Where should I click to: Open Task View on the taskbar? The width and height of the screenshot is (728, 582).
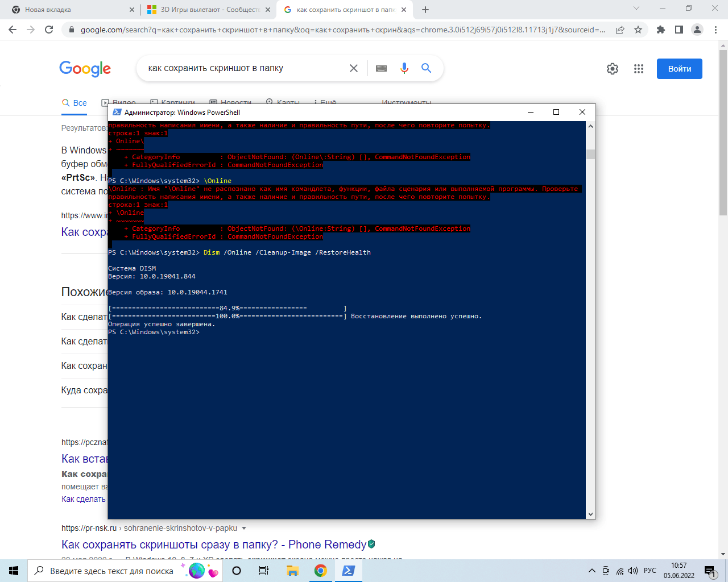(x=264, y=571)
